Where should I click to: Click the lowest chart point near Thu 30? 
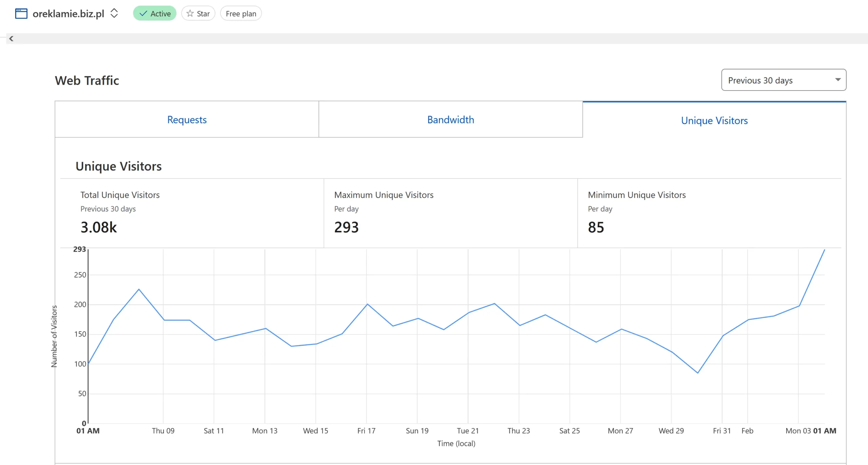coord(697,373)
